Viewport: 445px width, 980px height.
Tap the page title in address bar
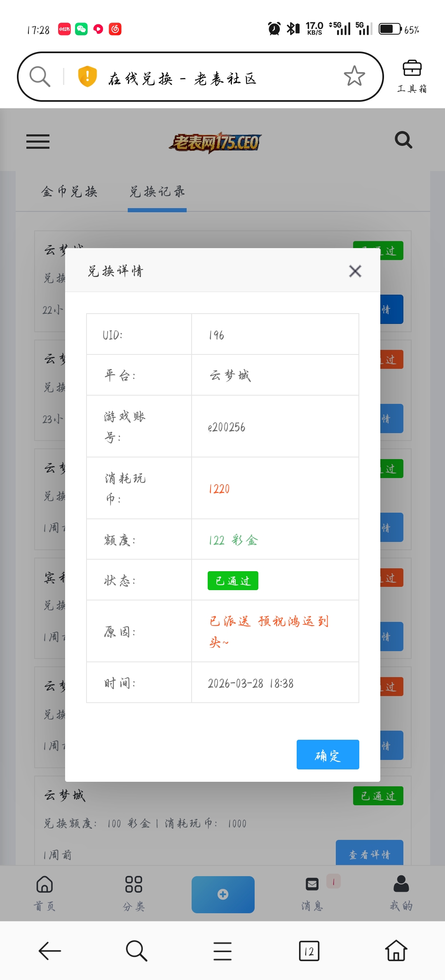point(182,78)
